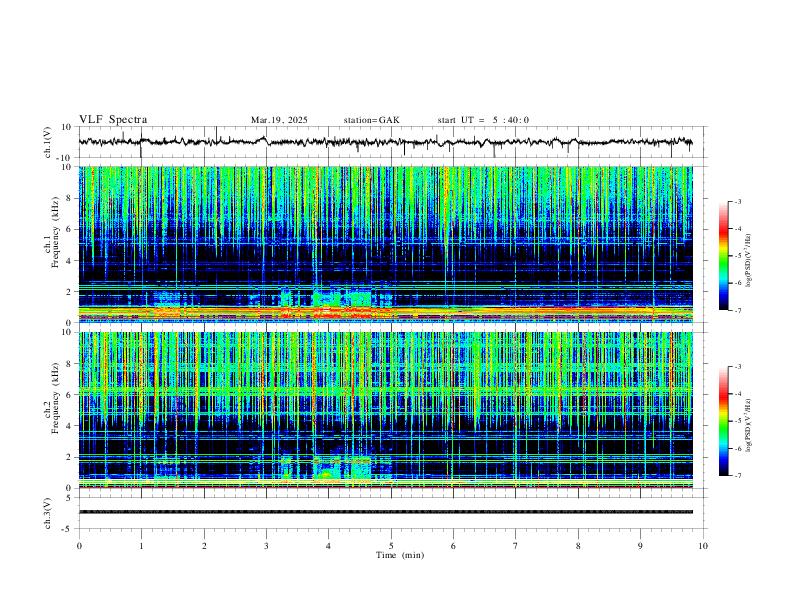Click inside the ch.1 spectrogram panel

point(385,244)
